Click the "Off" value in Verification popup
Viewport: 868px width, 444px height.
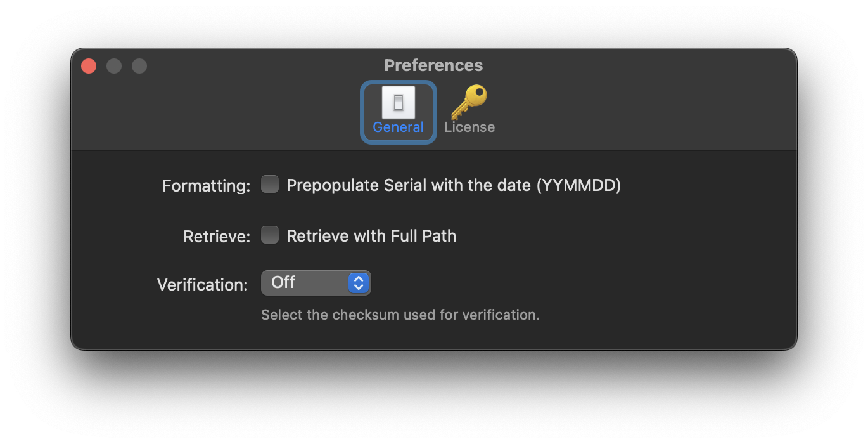pyautogui.click(x=283, y=283)
